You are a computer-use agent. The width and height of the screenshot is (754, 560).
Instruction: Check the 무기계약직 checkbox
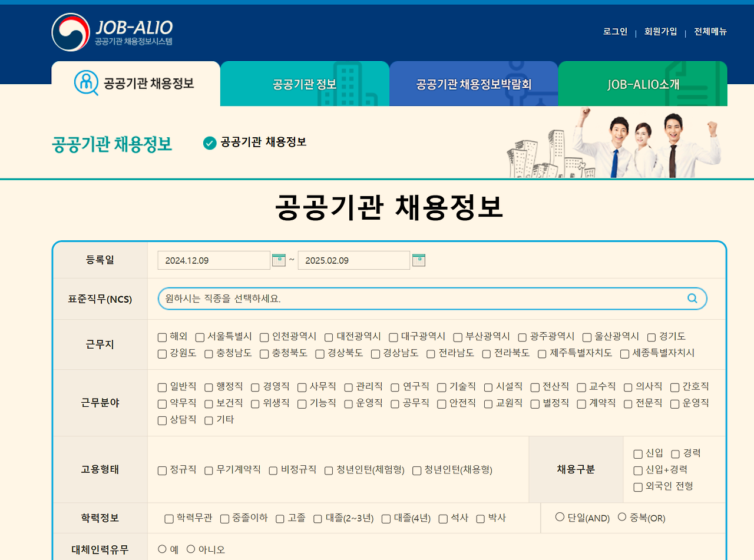tap(209, 470)
